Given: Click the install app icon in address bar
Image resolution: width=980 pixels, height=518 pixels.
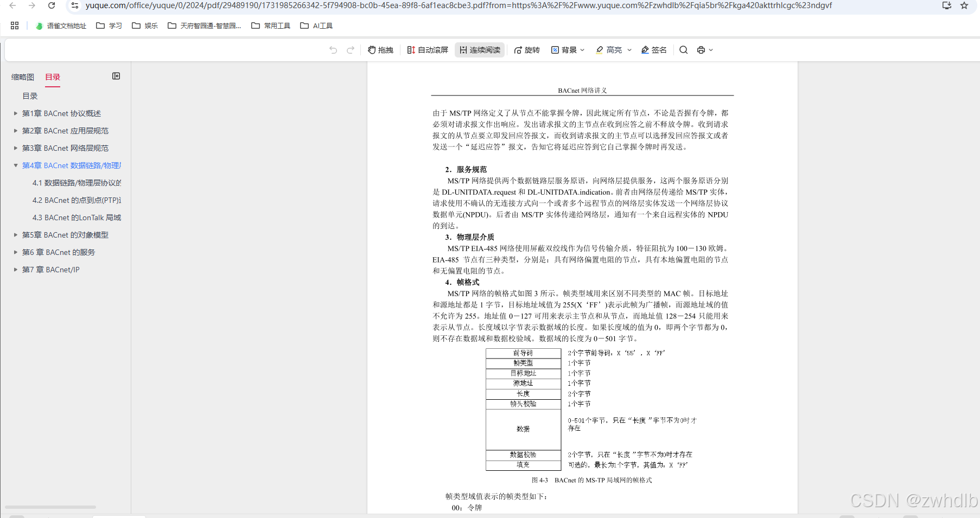Looking at the screenshot, I should (x=947, y=5).
